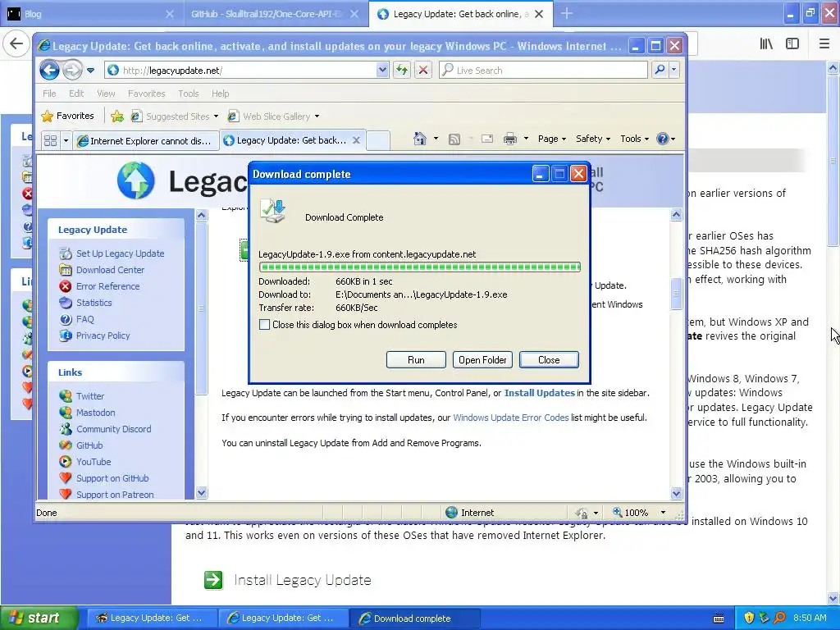Image resolution: width=840 pixels, height=630 pixels.
Task: Click the IE Back arrow button
Action: click(x=49, y=70)
